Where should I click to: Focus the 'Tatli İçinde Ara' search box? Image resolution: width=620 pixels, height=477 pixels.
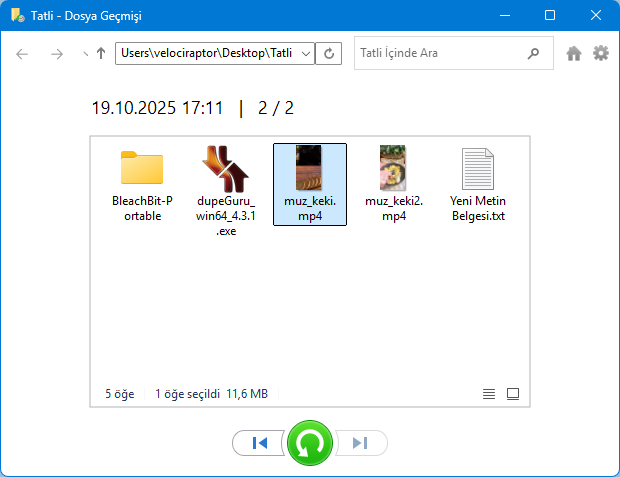(x=440, y=54)
